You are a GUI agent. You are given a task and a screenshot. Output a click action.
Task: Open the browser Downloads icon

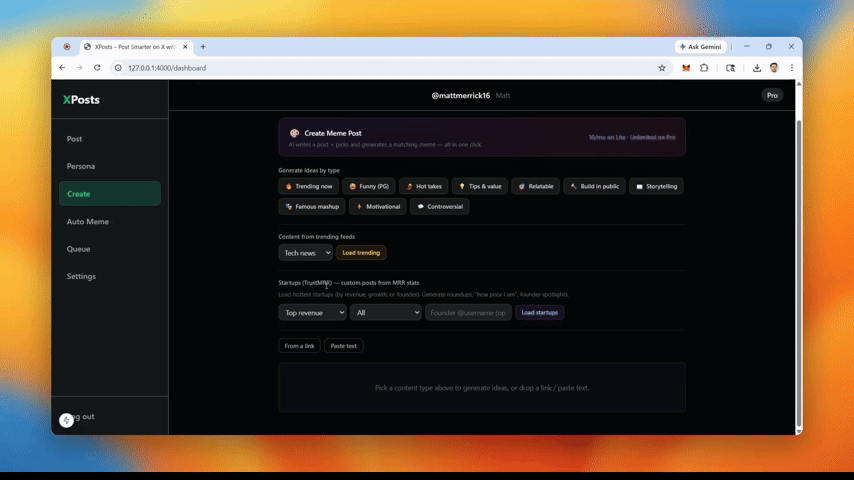[757, 68]
